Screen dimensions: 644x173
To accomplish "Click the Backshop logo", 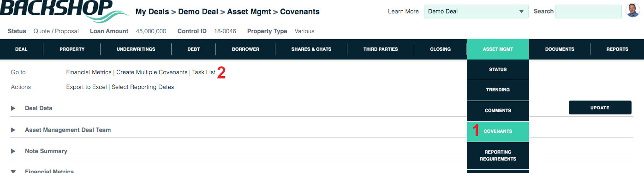I will (63, 11).
